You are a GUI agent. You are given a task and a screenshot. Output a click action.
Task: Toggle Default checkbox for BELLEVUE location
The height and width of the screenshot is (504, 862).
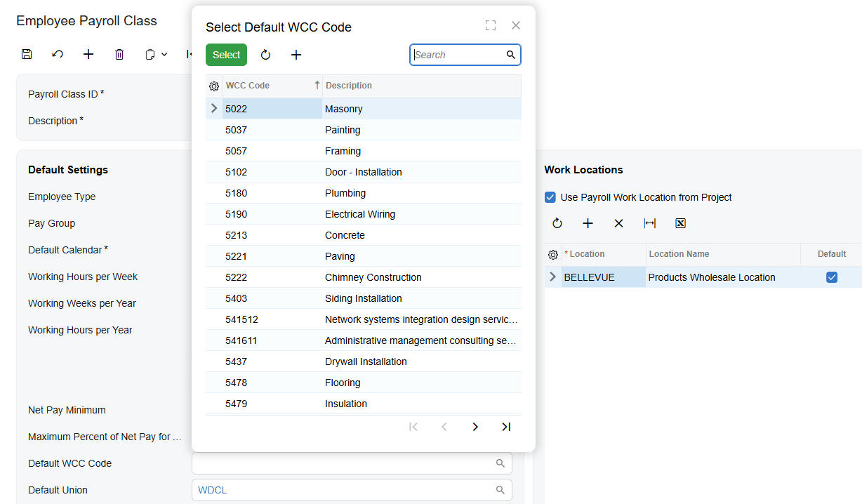[x=832, y=277]
